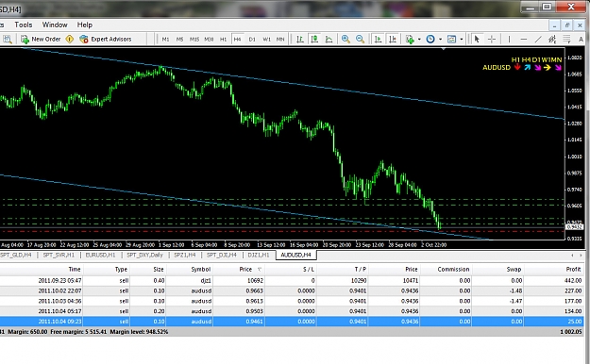Sort orders by the T / P column header
The width and height of the screenshot is (590, 364).
[361, 270]
